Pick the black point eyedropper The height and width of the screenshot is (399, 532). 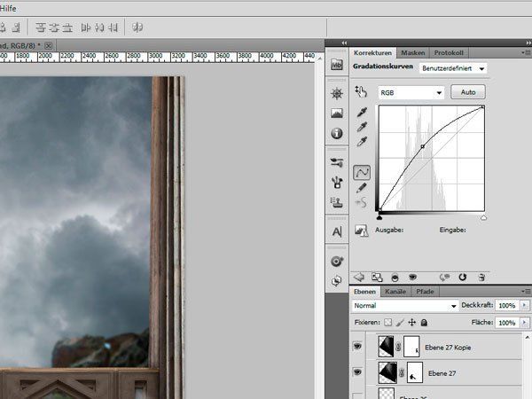(x=362, y=113)
